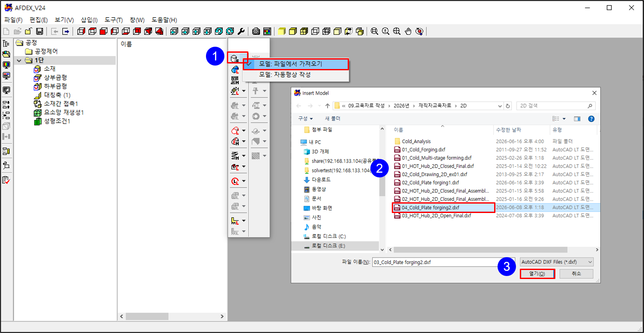The width and height of the screenshot is (644, 333).
Task: Click the Save (floppy disk) toolbar icon
Action: click(39, 31)
